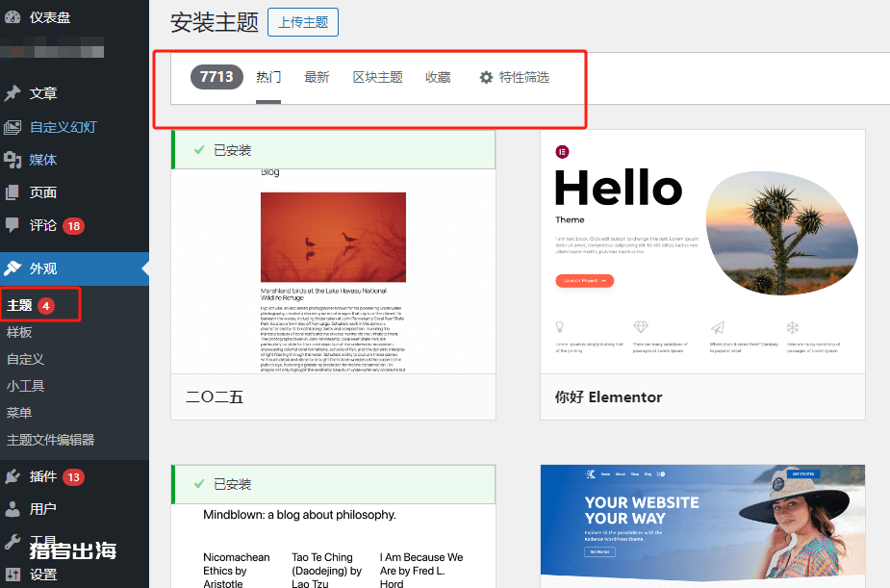Click the Media library icon
The height and width of the screenshot is (588, 890).
(13, 160)
